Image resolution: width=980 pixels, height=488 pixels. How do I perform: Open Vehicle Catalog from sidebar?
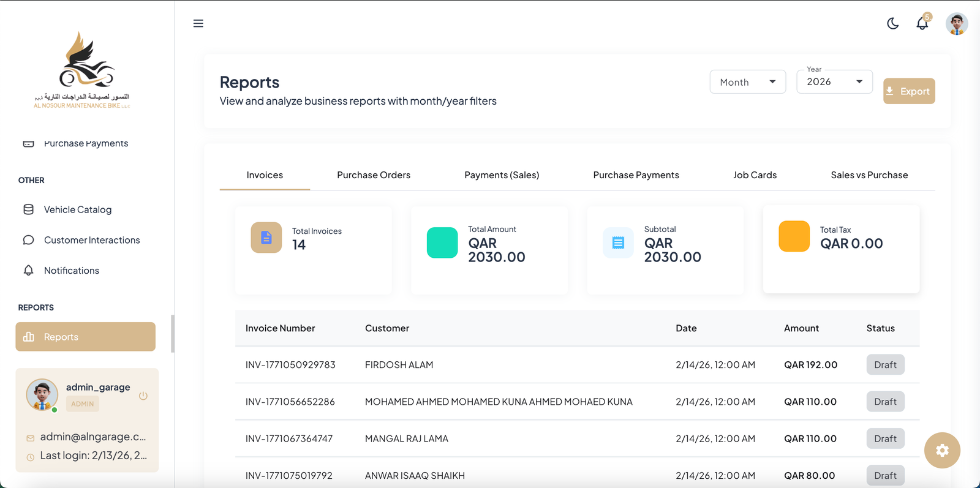77,209
